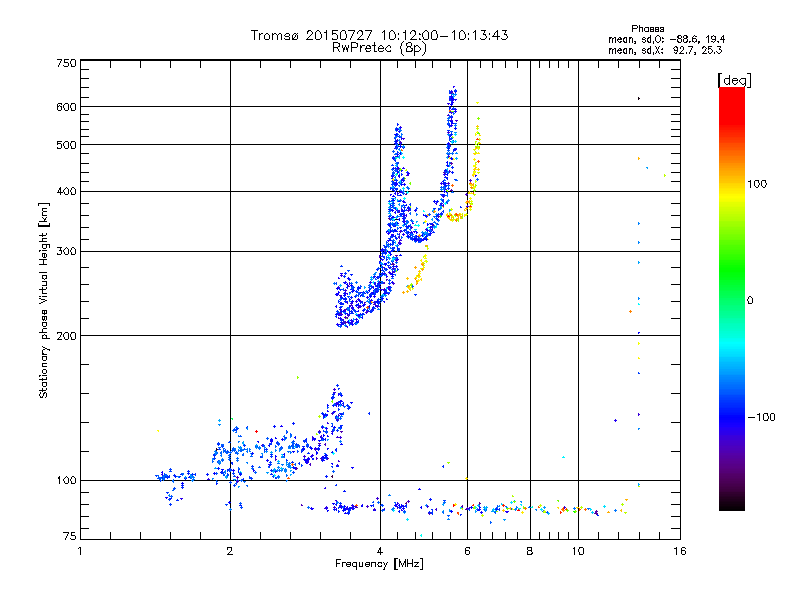Click the 'Frequency [MHz]' axis label
This screenshot has width=800, height=600.
379,564
